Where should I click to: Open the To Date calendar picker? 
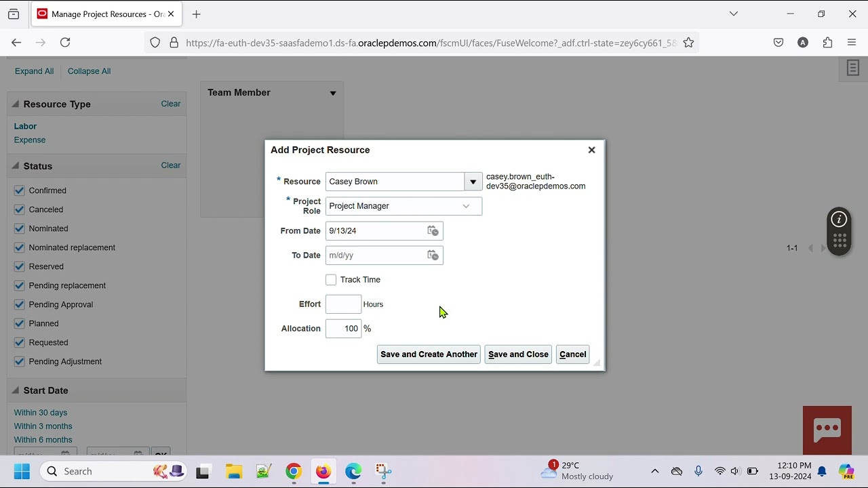pos(433,256)
